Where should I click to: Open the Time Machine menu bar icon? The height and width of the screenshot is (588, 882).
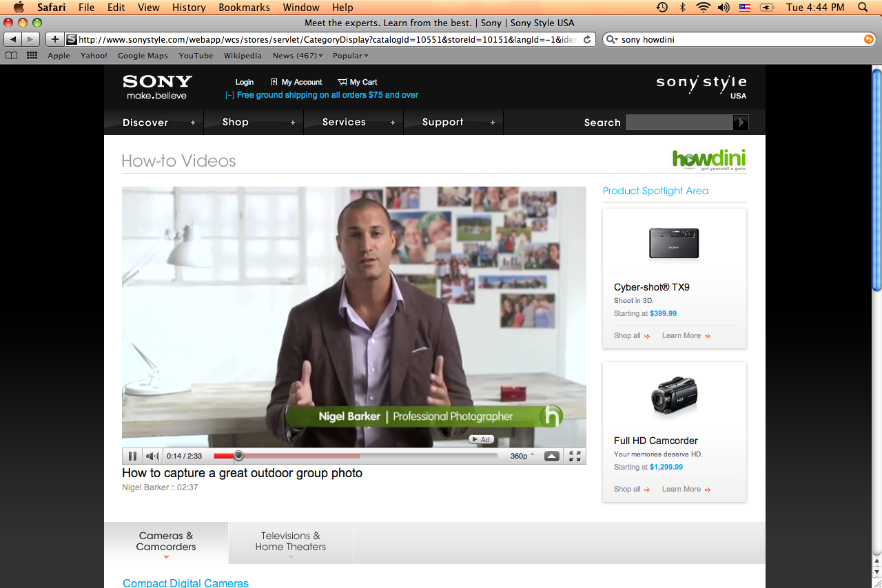tap(661, 8)
